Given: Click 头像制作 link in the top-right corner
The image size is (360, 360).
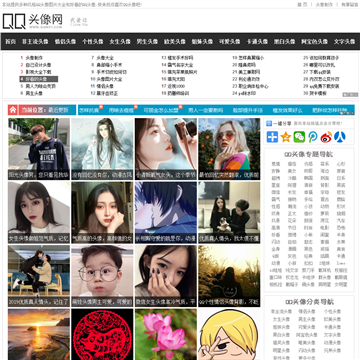Looking at the screenshot, I should (324, 5).
